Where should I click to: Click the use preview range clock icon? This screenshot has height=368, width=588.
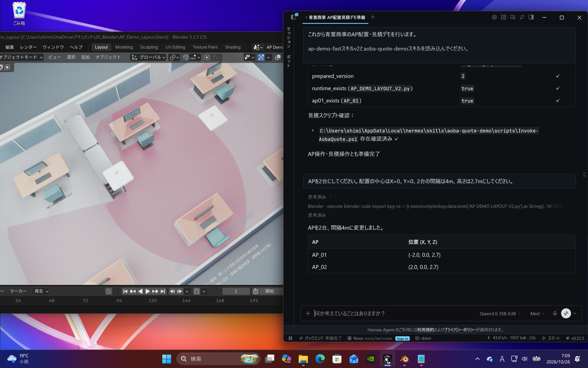pyautogui.click(x=255, y=291)
